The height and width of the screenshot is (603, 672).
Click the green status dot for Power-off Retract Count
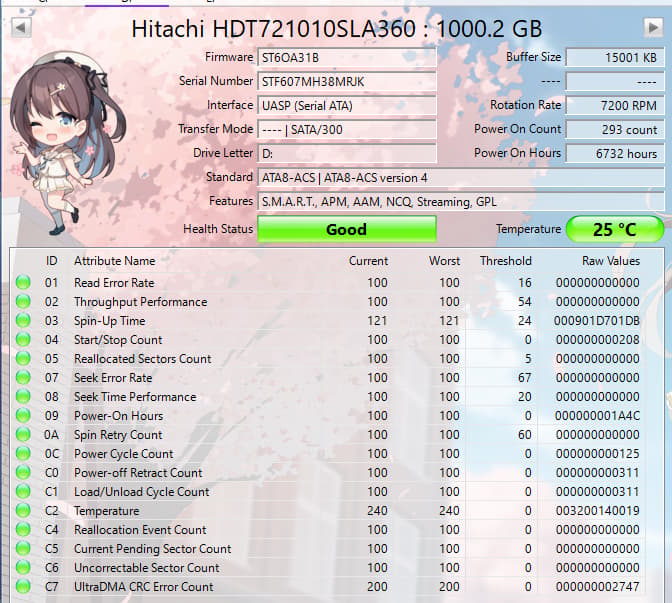[x=23, y=472]
